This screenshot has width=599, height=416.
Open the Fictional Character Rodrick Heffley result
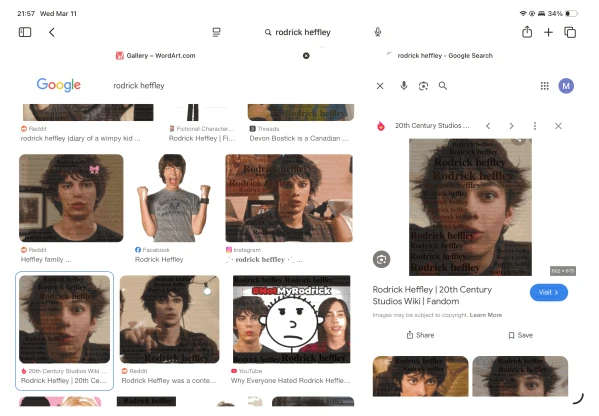202,138
